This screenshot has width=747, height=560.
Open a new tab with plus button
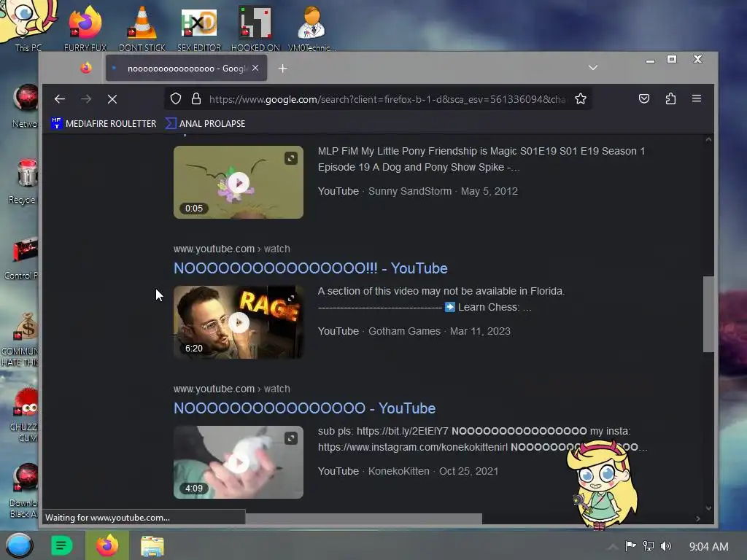click(x=282, y=69)
